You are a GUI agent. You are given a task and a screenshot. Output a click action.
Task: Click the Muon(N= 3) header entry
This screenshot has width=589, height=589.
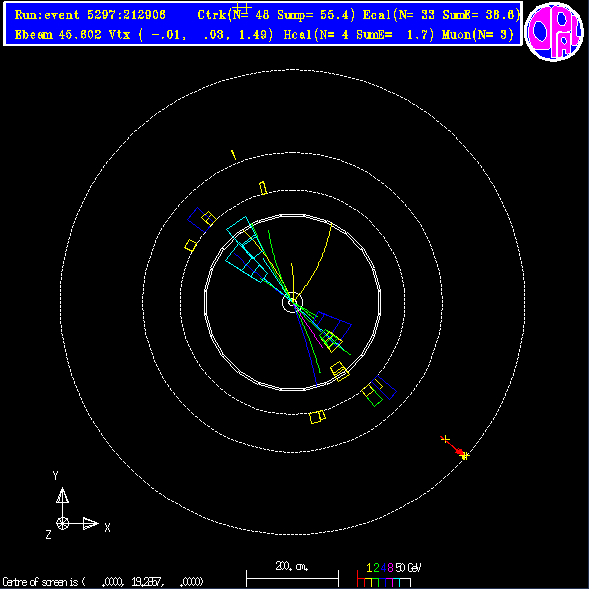point(478,35)
